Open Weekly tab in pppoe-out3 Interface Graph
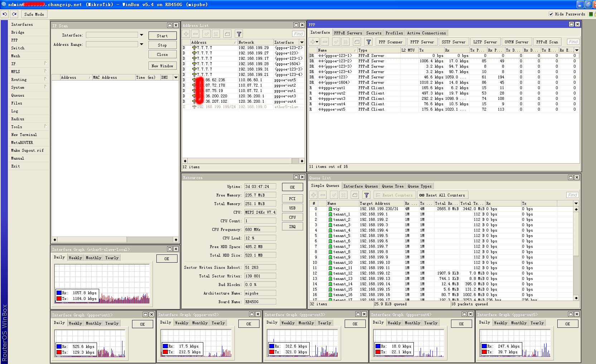596x364 pixels. click(x=288, y=323)
